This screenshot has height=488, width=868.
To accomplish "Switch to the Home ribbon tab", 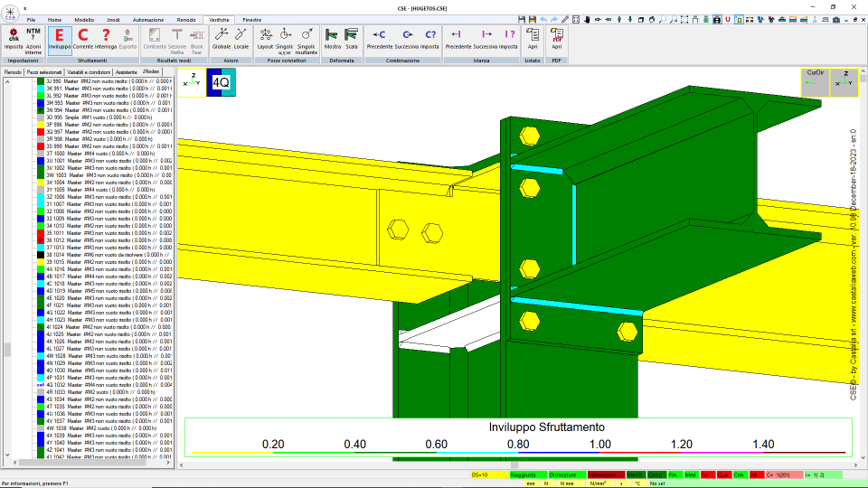I will pyautogui.click(x=54, y=20).
